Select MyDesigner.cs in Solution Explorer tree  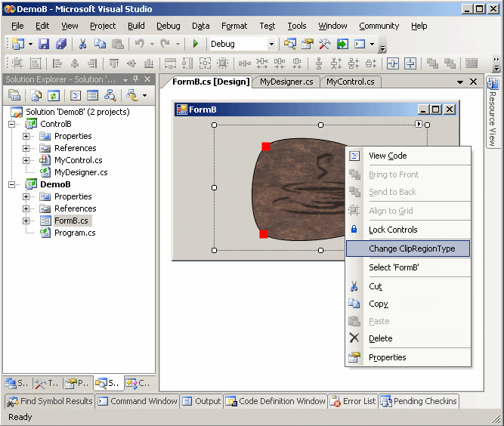click(x=81, y=172)
